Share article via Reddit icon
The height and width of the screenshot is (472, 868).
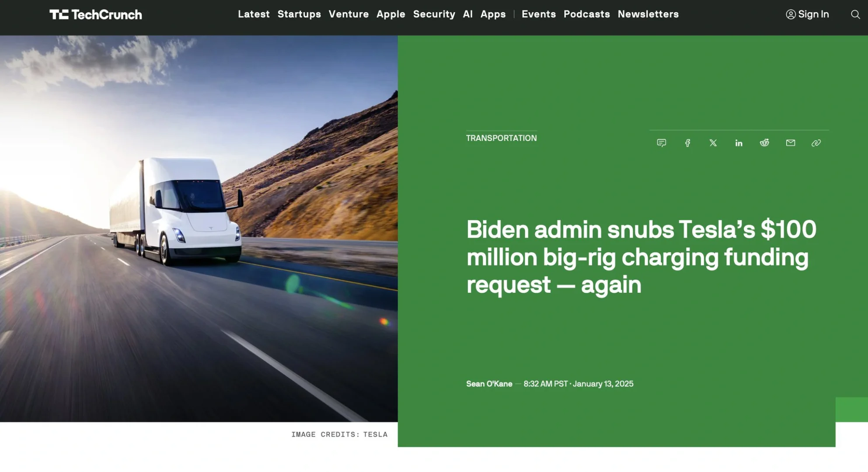(x=765, y=142)
